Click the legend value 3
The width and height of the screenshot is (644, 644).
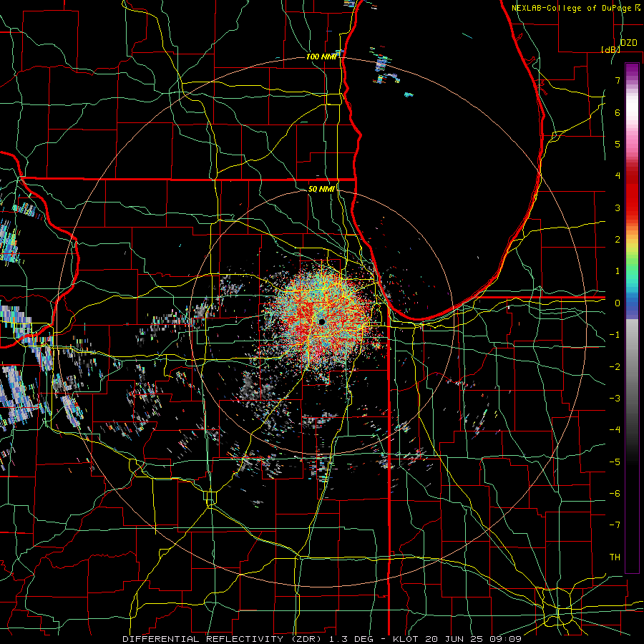point(618,208)
